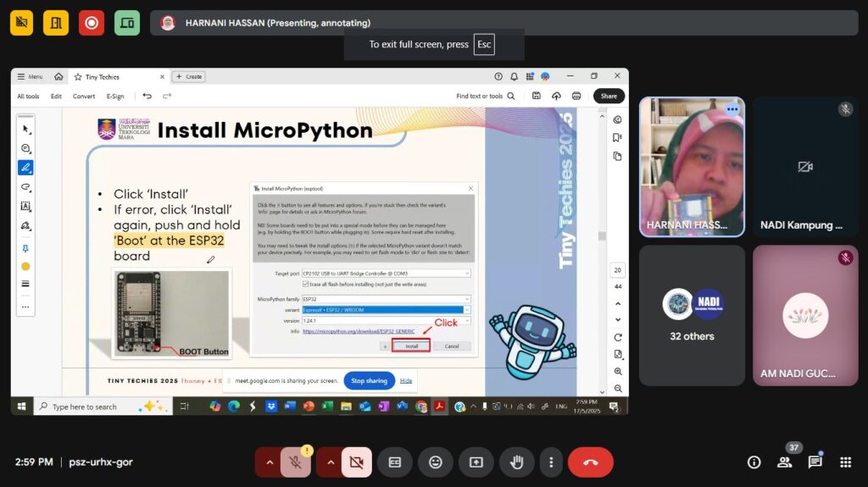Open the Acrobat hamburger Menu
The width and height of the screenshot is (868, 487).
click(30, 77)
